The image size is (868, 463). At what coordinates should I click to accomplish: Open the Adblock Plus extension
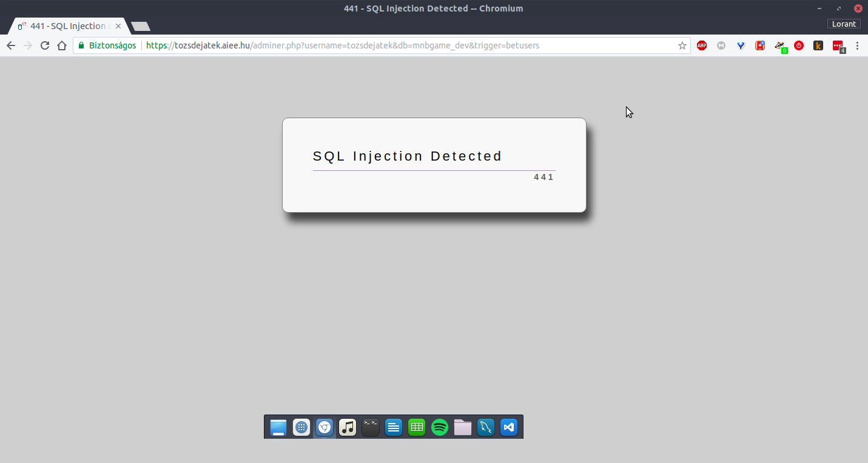pyautogui.click(x=702, y=45)
